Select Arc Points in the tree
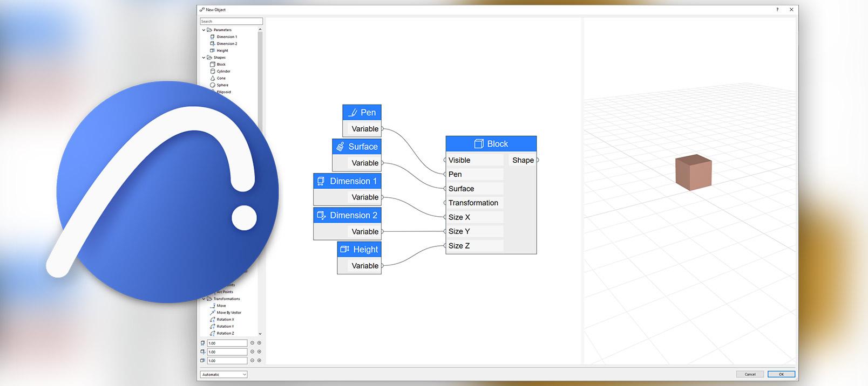 tap(225, 292)
